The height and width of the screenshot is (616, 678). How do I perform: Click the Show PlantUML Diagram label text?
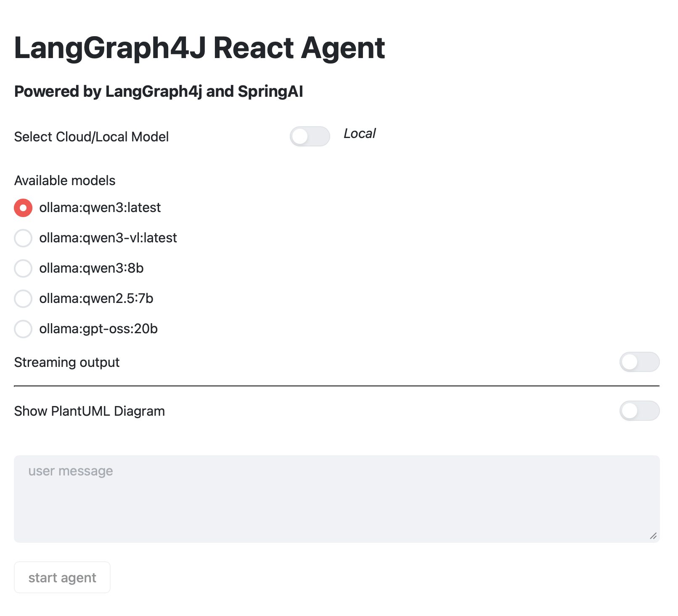click(90, 411)
